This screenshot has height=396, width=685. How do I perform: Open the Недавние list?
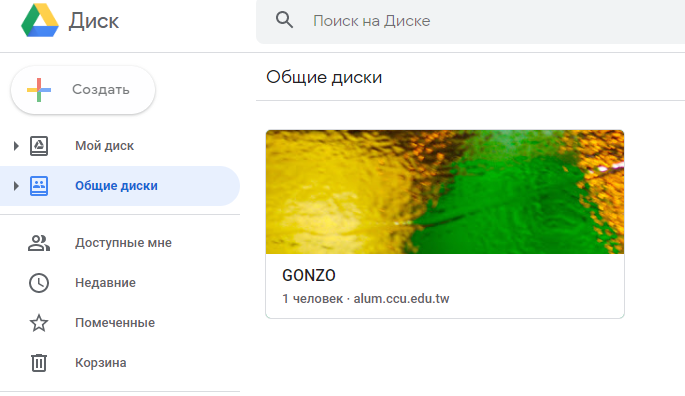pos(105,283)
